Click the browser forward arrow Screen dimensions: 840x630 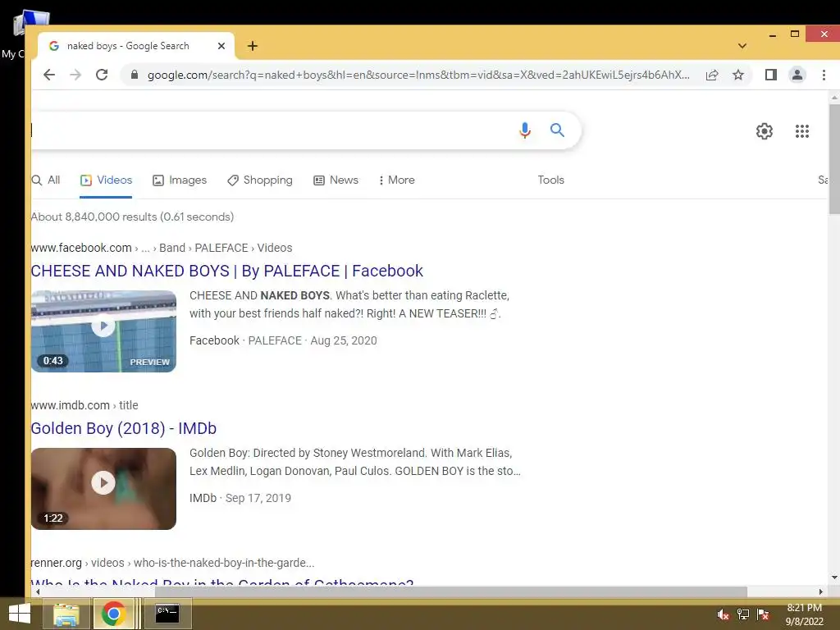pyautogui.click(x=75, y=75)
